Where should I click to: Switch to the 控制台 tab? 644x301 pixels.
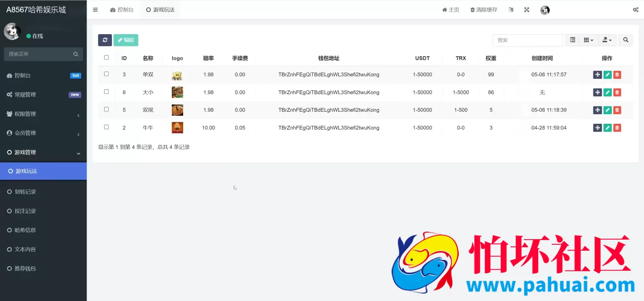122,10
